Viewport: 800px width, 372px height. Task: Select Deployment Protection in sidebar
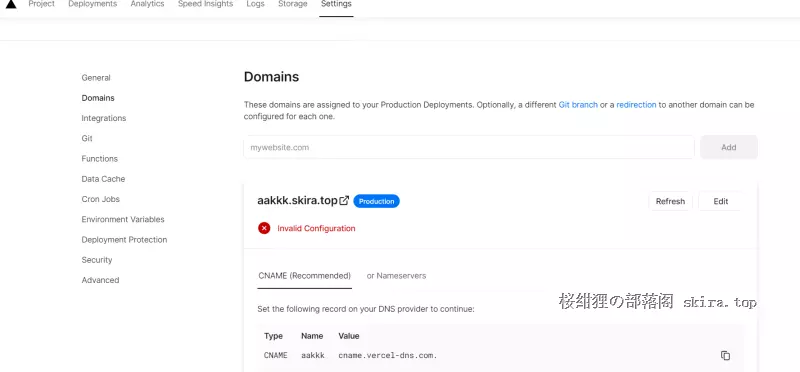click(x=124, y=239)
